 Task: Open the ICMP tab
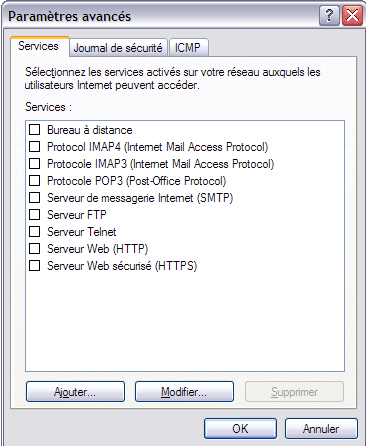[189, 48]
